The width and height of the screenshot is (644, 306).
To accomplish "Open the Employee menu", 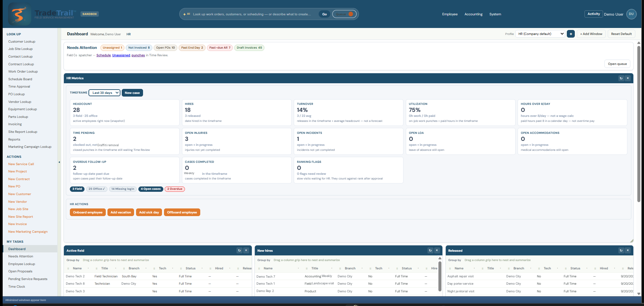I will [x=450, y=14].
